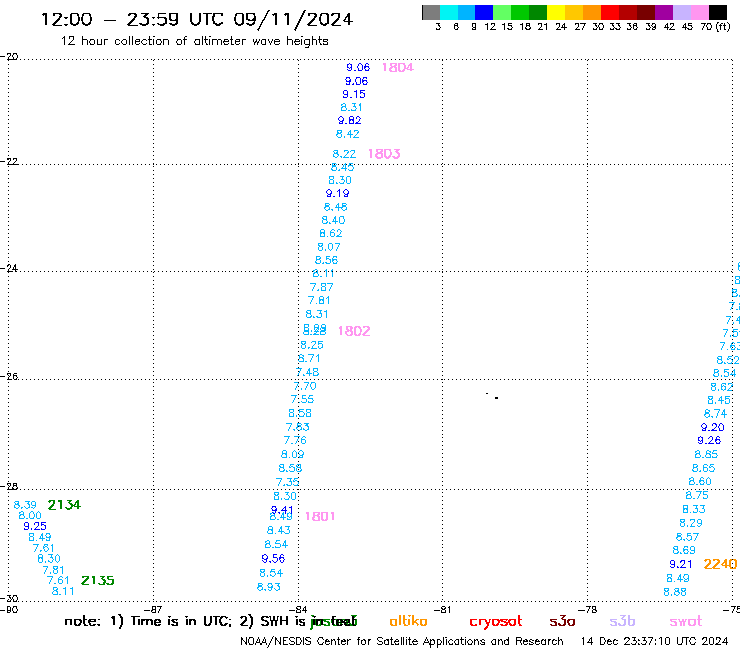Click the 9.25 wave height value
Viewport: 740px width, 650px height.
[x=35, y=526]
